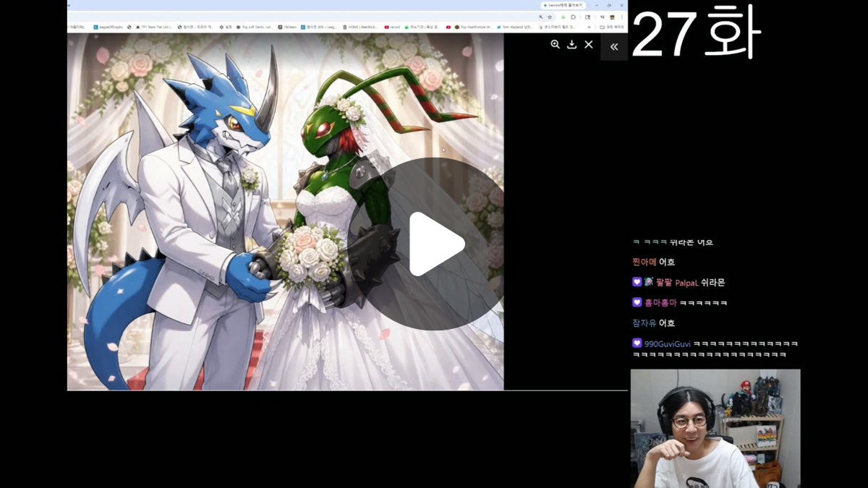Select chat username 홈마홈마
The image size is (868, 488).
(660, 303)
